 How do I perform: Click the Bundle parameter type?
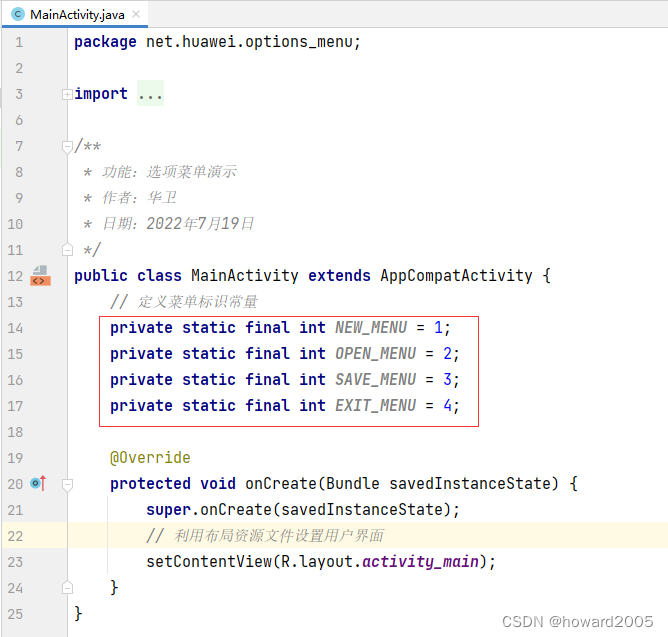[x=353, y=484]
